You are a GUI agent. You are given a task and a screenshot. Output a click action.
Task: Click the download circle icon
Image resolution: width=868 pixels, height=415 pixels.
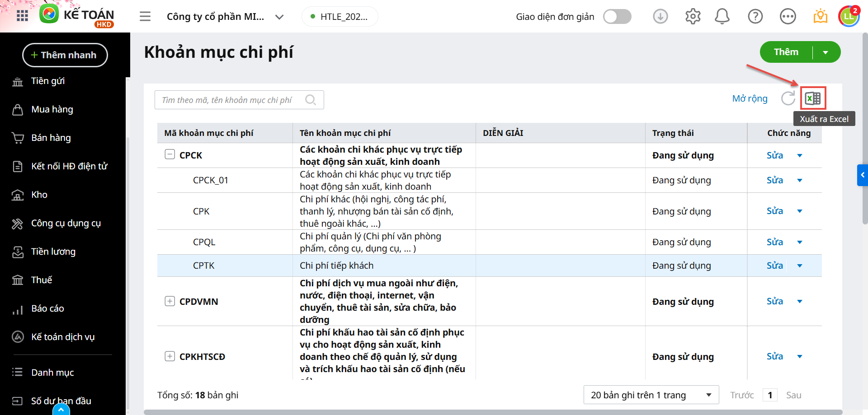point(660,17)
